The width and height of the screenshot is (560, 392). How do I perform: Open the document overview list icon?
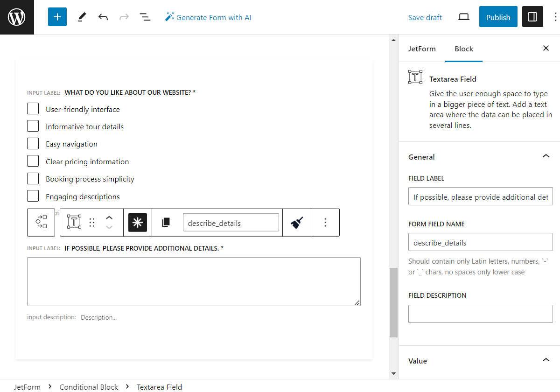[145, 17]
